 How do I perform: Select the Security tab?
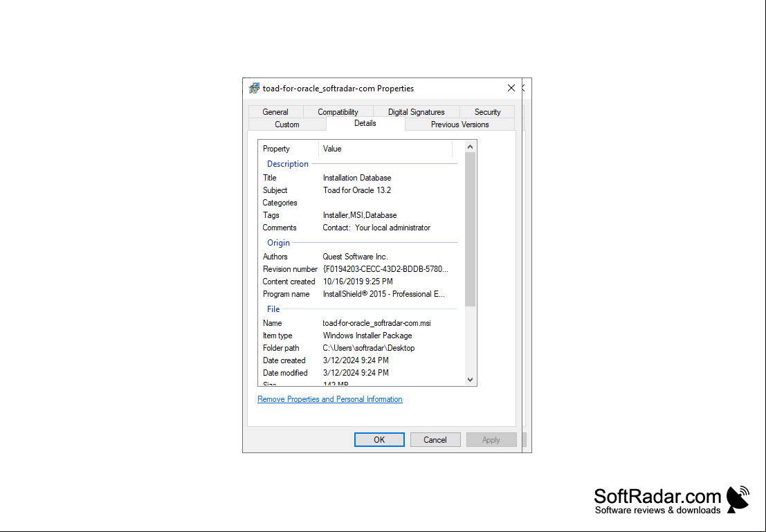point(488,112)
